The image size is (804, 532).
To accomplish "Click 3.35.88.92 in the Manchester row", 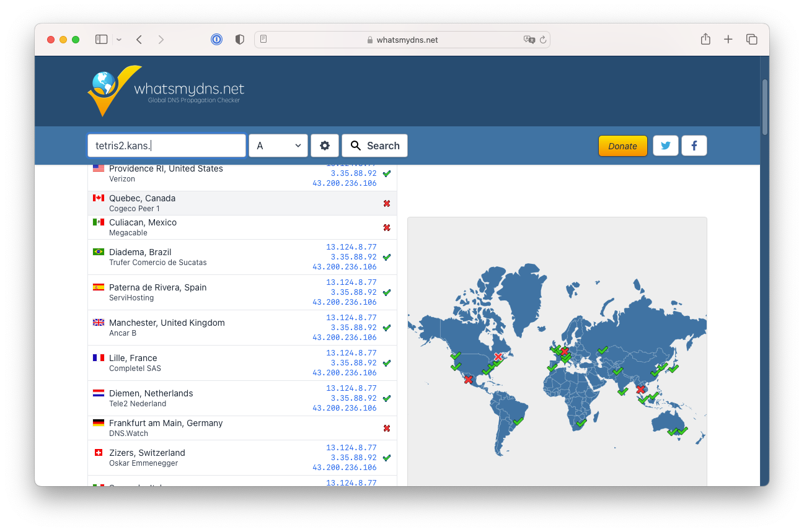I will 353,328.
